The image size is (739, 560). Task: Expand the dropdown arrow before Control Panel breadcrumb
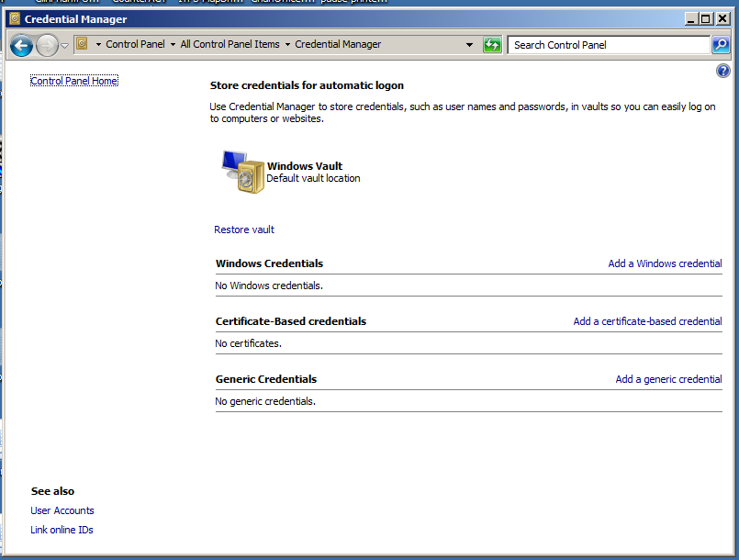pyautogui.click(x=98, y=44)
